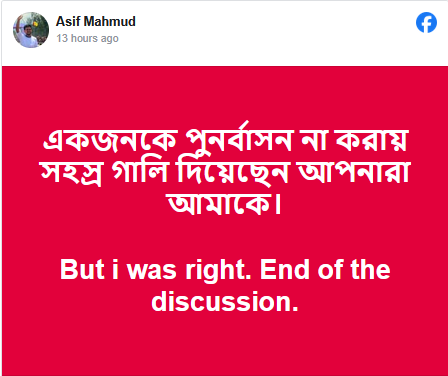Image resolution: width=448 pixels, height=376 pixels.
Task: Click the empty red background below 'discussion.'
Action: coord(225,343)
